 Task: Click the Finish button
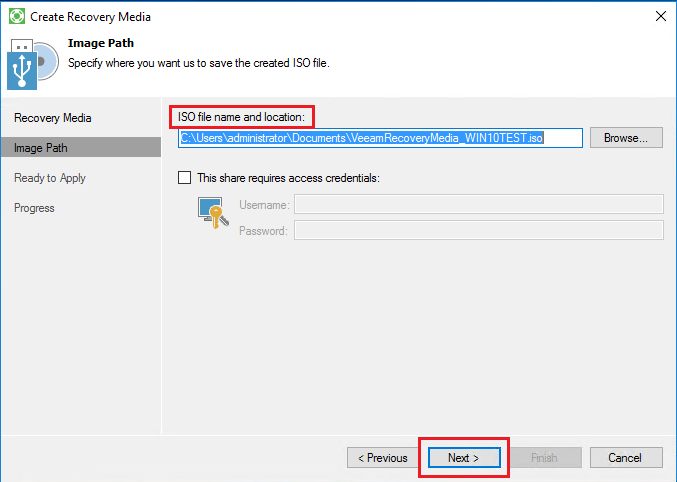point(544,458)
